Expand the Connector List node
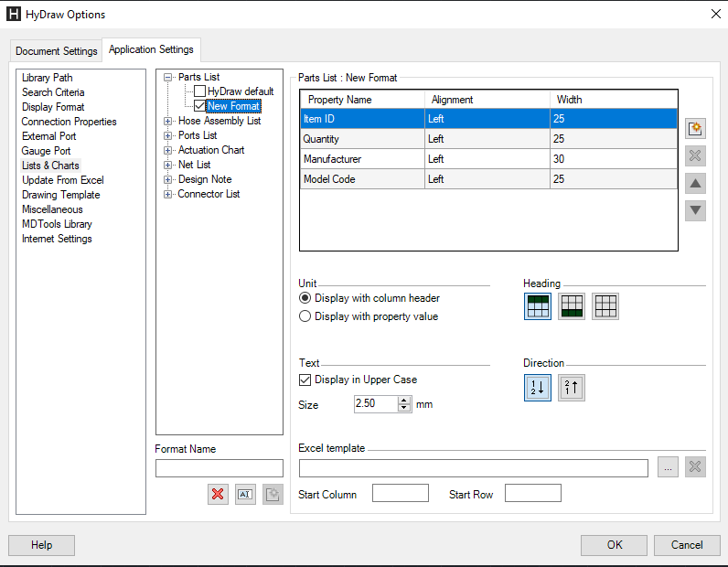The image size is (728, 567). (168, 195)
